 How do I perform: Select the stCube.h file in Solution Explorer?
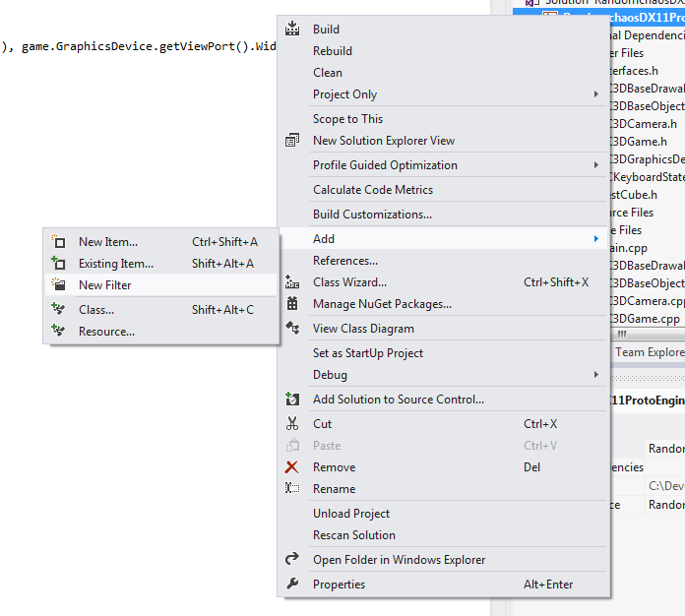point(634,195)
